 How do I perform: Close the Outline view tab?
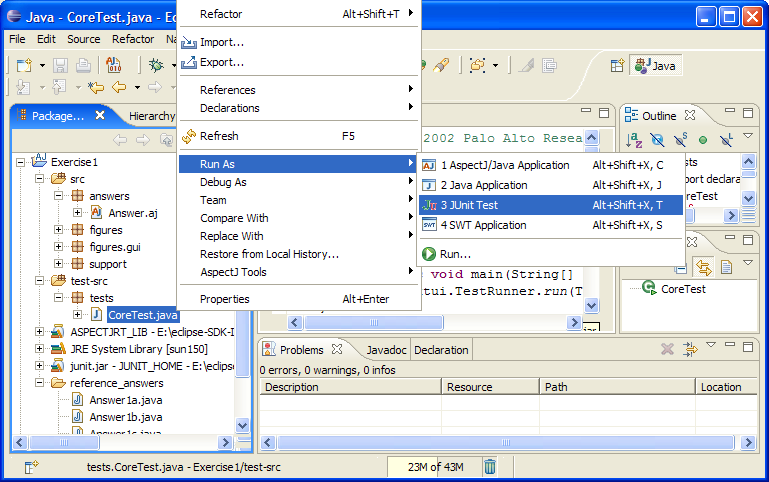tap(690, 115)
